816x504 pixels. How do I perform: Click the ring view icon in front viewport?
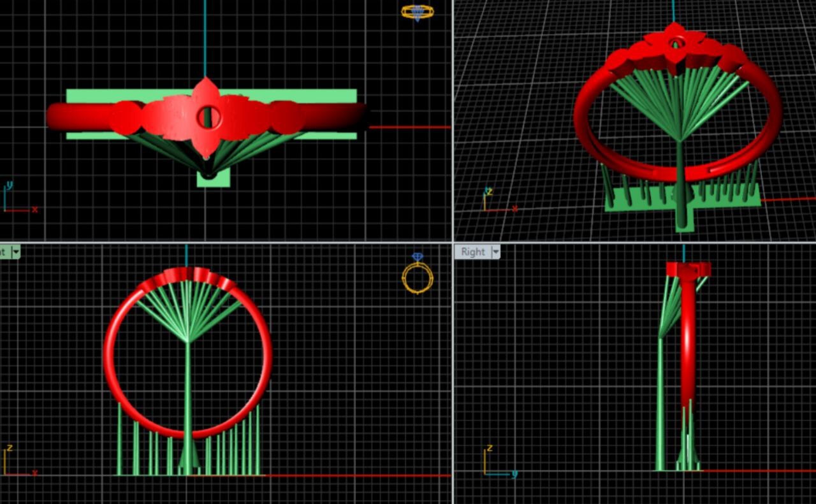pyautogui.click(x=418, y=275)
